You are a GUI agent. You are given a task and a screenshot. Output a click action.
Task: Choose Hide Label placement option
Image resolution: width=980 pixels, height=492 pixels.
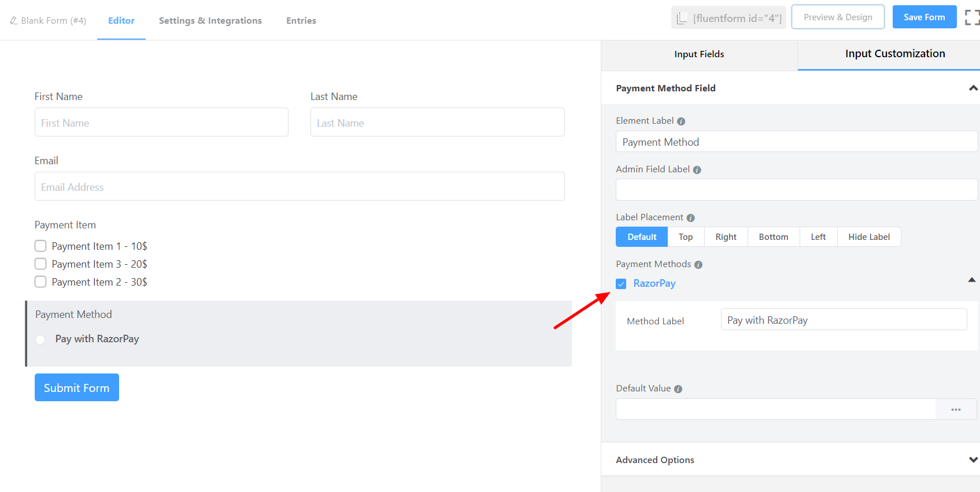[869, 237]
